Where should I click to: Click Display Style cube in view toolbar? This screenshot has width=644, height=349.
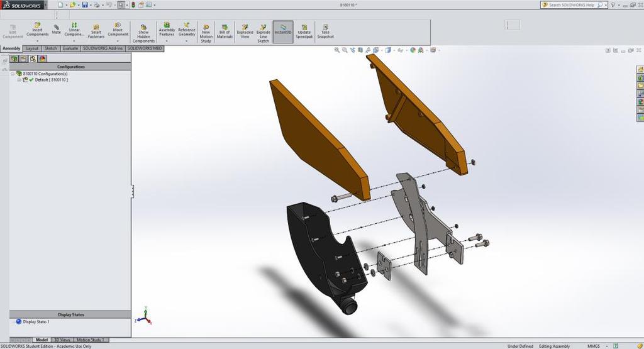(387, 50)
